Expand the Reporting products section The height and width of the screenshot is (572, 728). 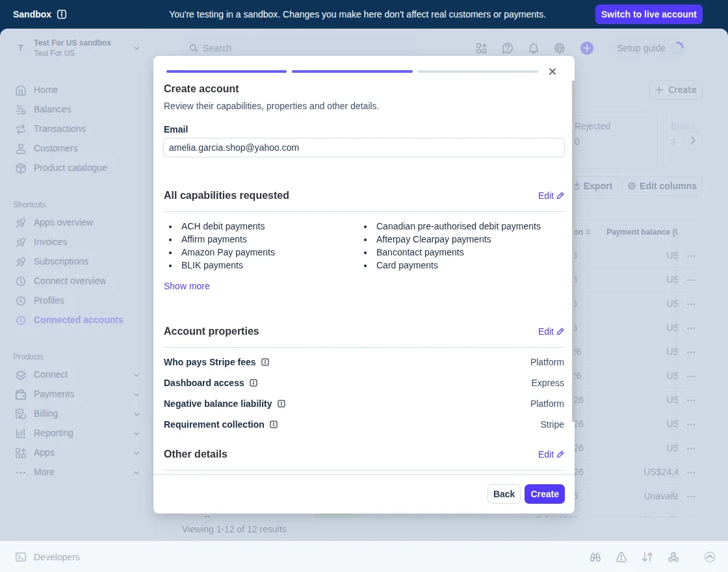click(136, 434)
